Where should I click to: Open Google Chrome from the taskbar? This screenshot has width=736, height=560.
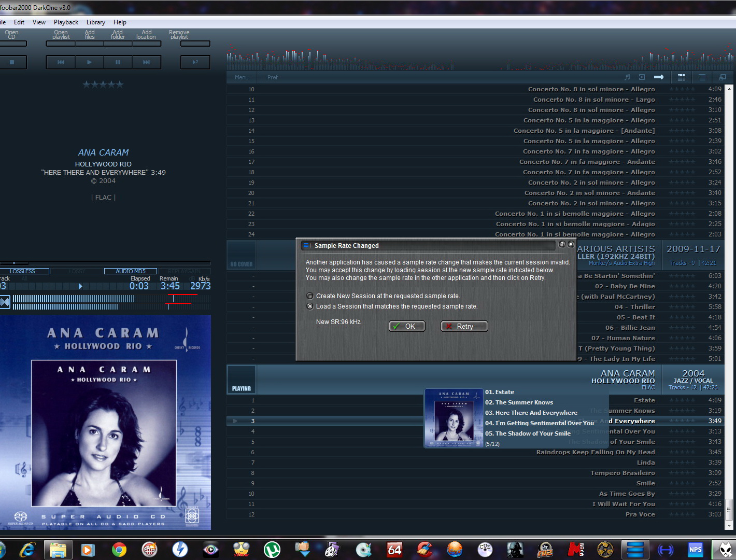click(x=119, y=550)
